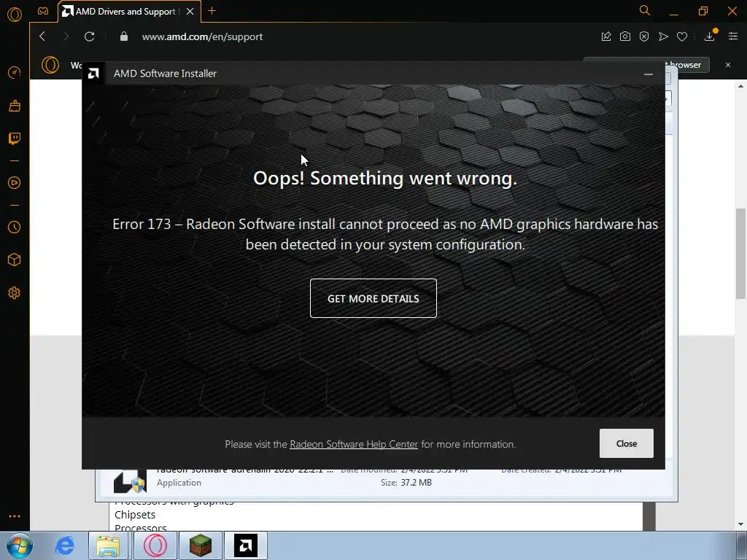Open the Easy Setup menu icon
The image size is (747, 560).
733,36
